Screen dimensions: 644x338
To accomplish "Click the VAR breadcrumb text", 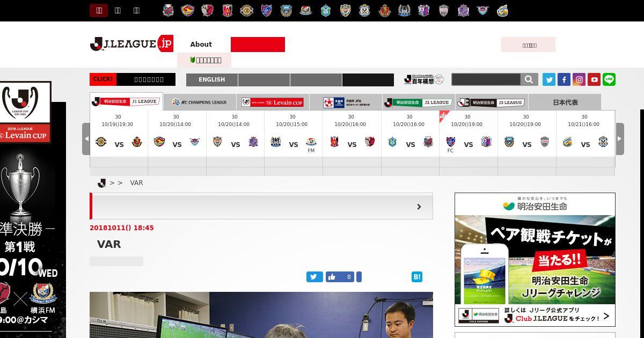I will 136,183.
